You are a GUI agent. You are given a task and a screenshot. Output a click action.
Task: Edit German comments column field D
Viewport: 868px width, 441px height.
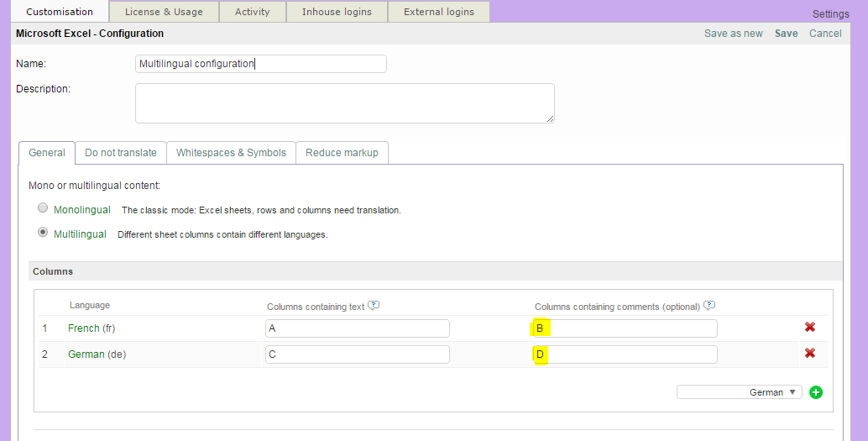pos(625,354)
